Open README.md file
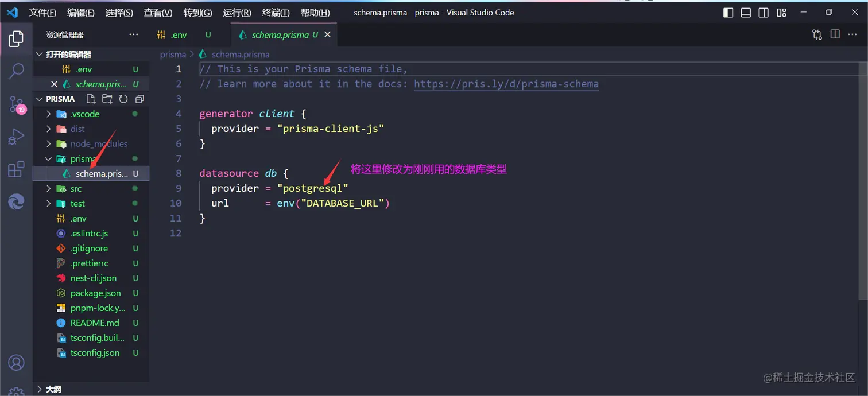 tap(91, 323)
